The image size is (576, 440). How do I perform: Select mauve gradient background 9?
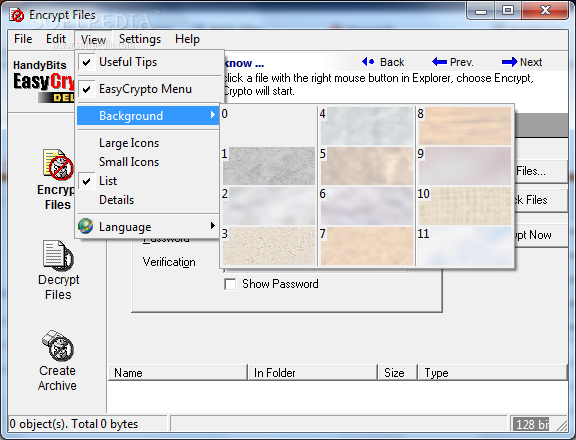click(x=464, y=166)
